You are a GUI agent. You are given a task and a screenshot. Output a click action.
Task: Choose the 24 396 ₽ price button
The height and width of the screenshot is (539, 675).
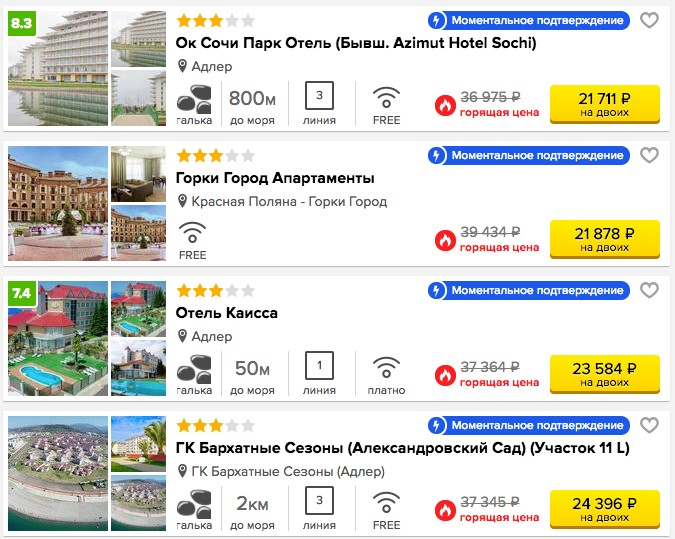[605, 509]
